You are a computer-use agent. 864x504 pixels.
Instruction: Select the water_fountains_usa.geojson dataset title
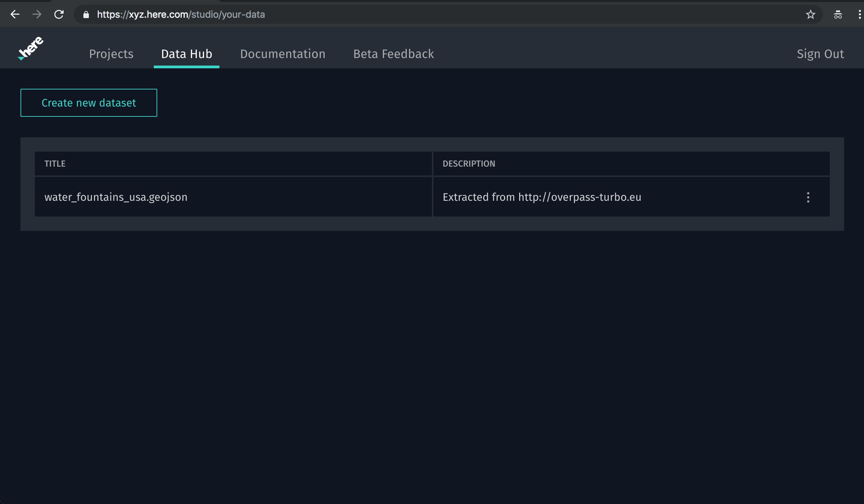(x=116, y=197)
